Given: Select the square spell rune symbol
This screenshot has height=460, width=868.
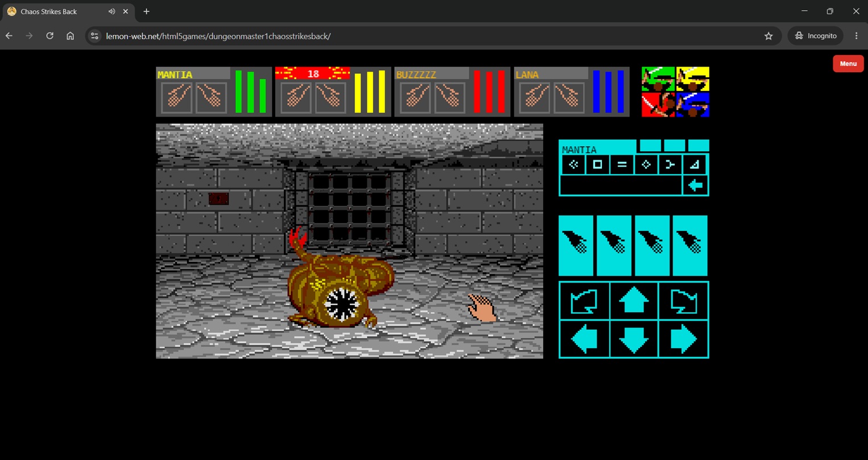Looking at the screenshot, I should (597, 164).
